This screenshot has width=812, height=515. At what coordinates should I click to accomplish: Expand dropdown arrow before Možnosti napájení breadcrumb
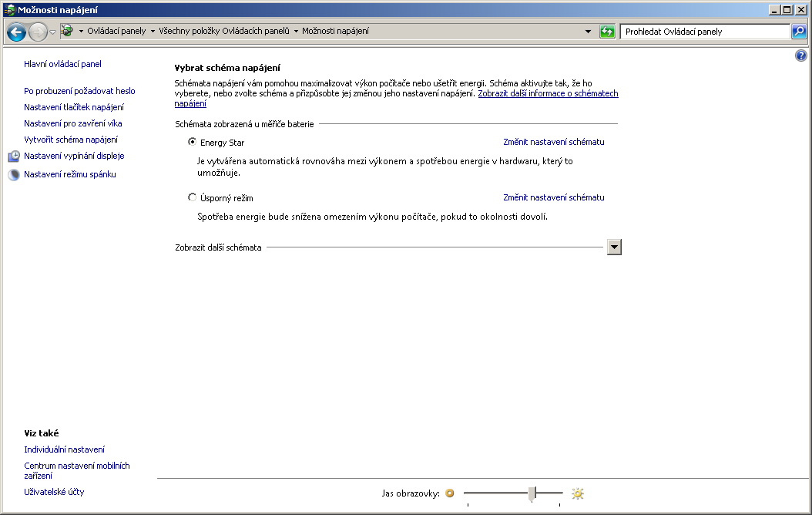click(x=296, y=31)
